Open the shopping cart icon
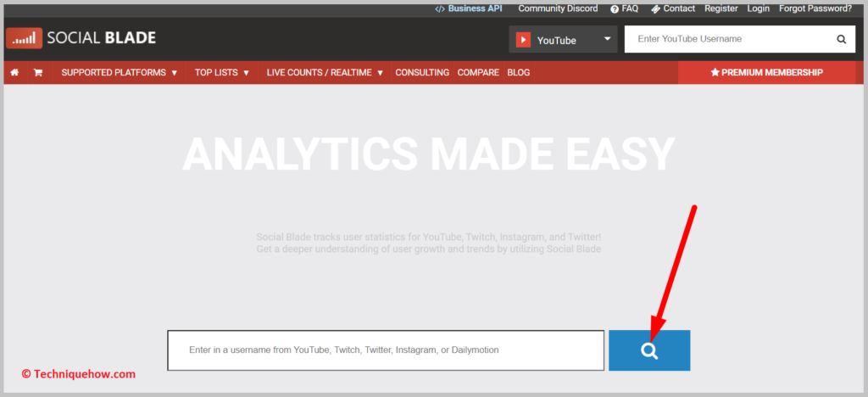868x397 pixels. [x=38, y=73]
